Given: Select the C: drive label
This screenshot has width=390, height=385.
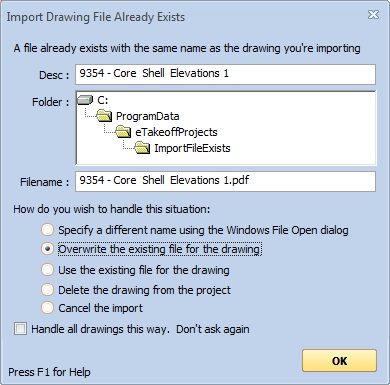Looking at the screenshot, I should (103, 100).
